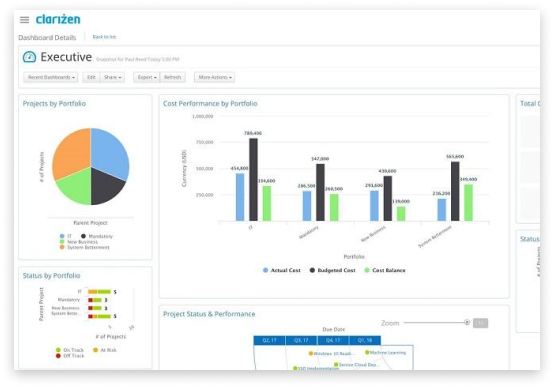Select the Q4, 17 timeline header
The image size is (554, 388).
tap(333, 340)
